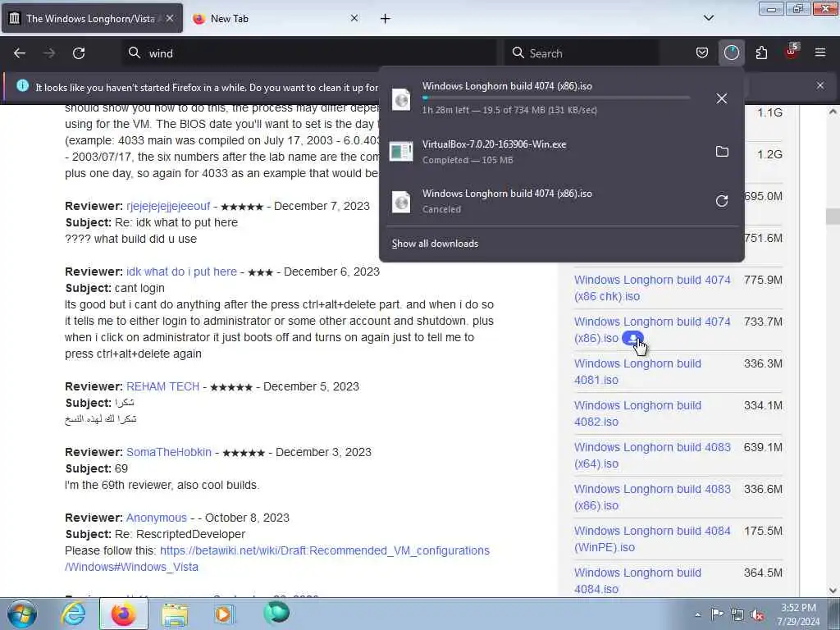This screenshot has height=630, width=840.
Task: Show hidden system tray icons
Action: pyautogui.click(x=697, y=614)
